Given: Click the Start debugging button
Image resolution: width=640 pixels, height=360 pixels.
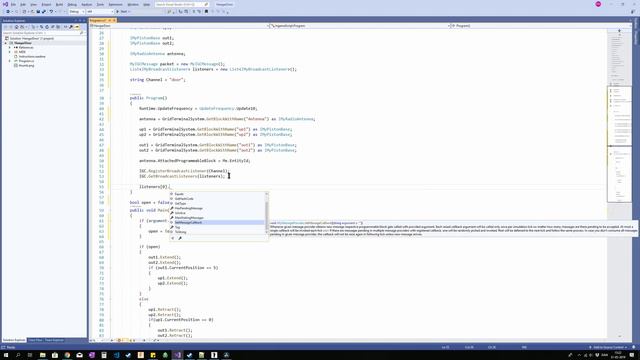Looking at the screenshot, I should 122,11.
